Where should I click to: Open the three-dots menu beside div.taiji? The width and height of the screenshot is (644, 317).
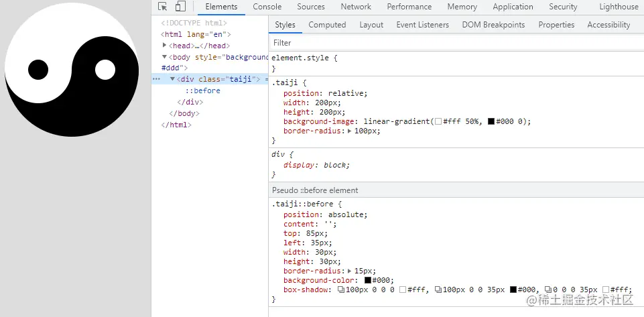click(156, 79)
